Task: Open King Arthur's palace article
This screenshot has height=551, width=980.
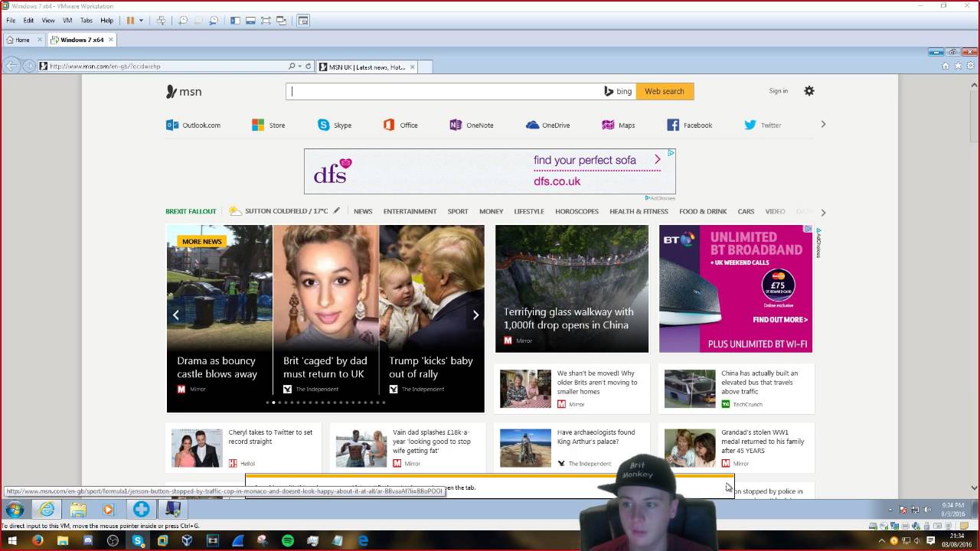Action: (x=572, y=448)
